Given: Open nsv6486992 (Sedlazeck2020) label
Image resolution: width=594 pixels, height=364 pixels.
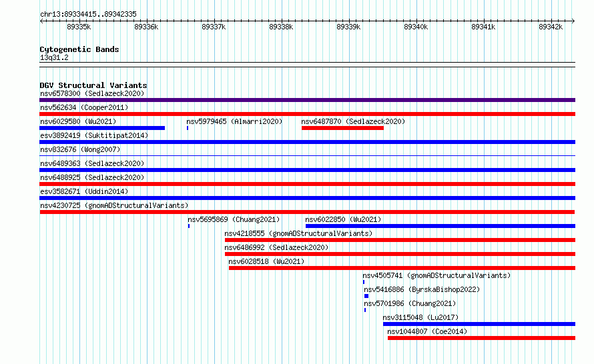Looking at the screenshot, I should tap(276, 247).
